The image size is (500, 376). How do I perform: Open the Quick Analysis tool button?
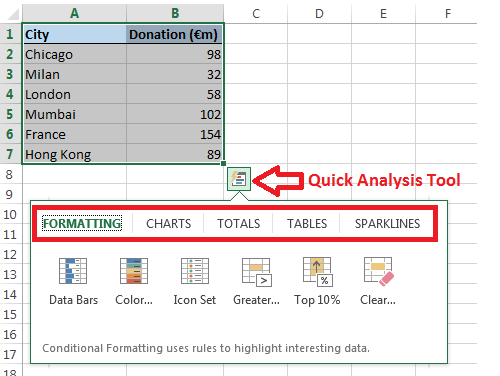point(239,179)
